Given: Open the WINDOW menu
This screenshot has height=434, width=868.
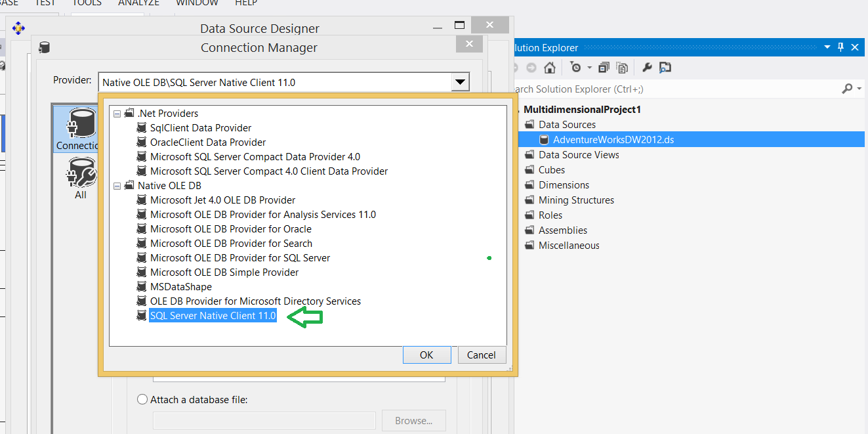Looking at the screenshot, I should pos(197,3).
